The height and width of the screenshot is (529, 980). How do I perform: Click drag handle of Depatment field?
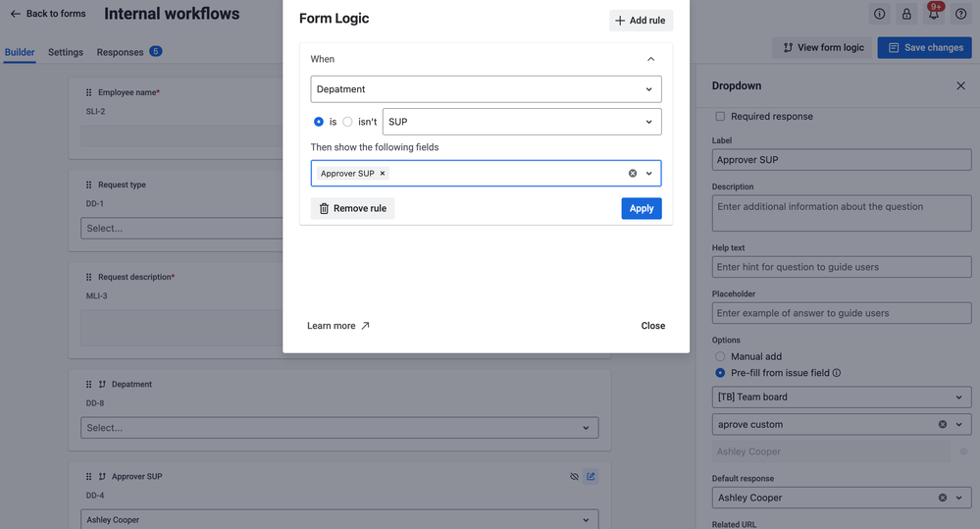[x=88, y=384]
